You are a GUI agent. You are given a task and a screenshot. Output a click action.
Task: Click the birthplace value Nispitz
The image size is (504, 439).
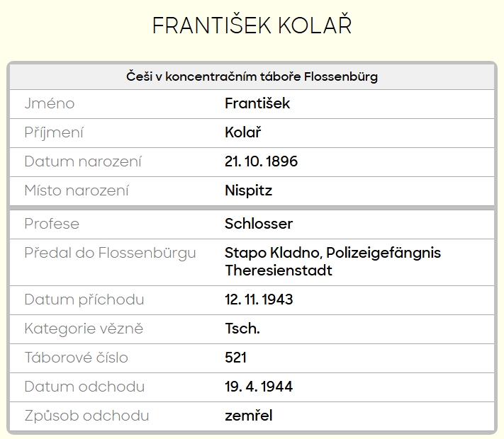pos(248,190)
